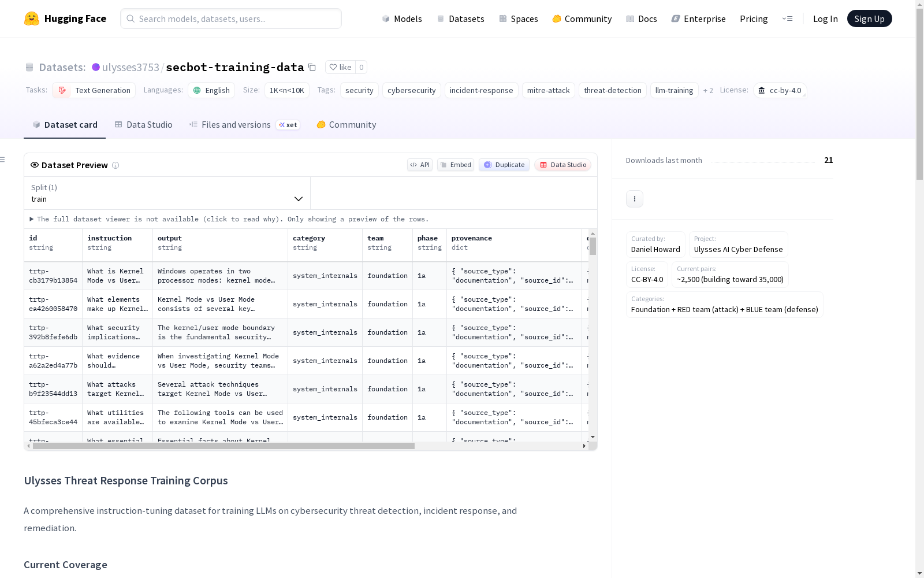Click the mitre-attack tag
Viewport: 924px width, 578px height.
click(549, 90)
